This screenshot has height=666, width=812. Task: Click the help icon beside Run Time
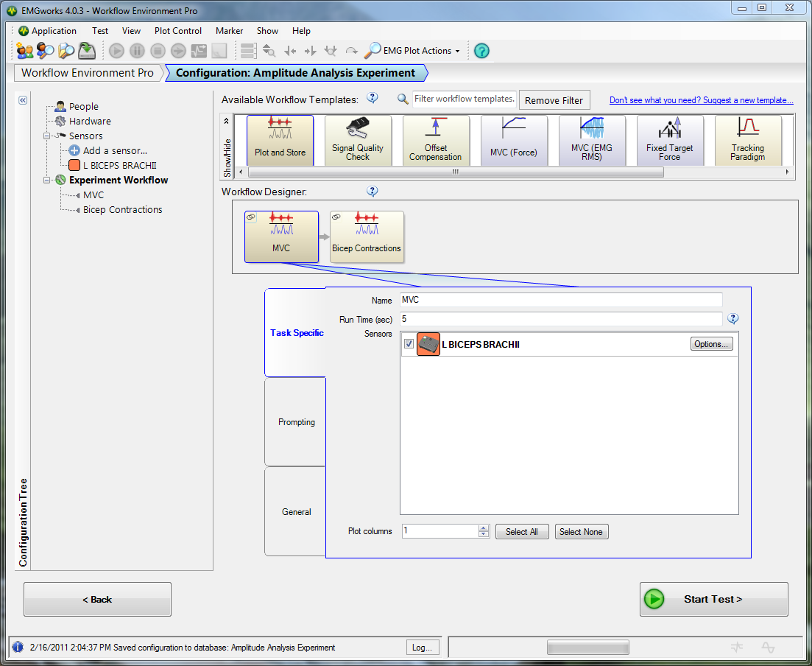(x=732, y=319)
